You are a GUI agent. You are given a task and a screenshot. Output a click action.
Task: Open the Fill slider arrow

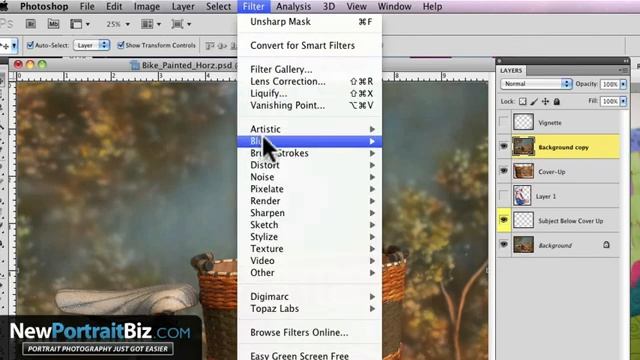(623, 101)
